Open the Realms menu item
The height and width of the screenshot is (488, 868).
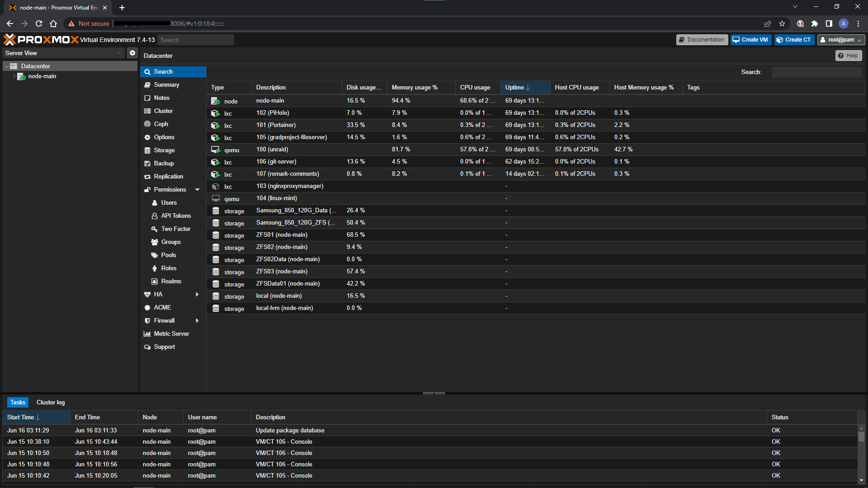[173, 282]
